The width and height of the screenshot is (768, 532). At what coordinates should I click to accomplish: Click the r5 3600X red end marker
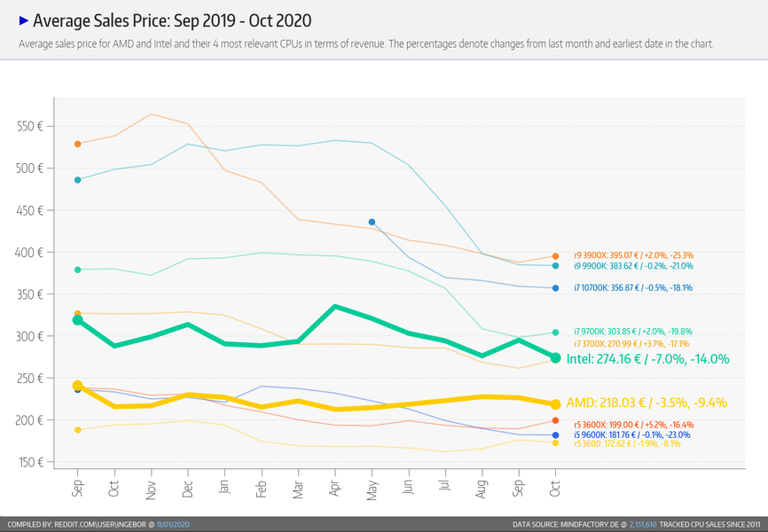555,420
